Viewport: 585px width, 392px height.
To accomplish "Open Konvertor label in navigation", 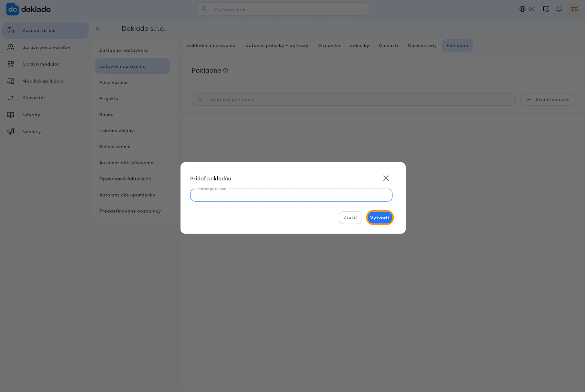I will (x=34, y=98).
